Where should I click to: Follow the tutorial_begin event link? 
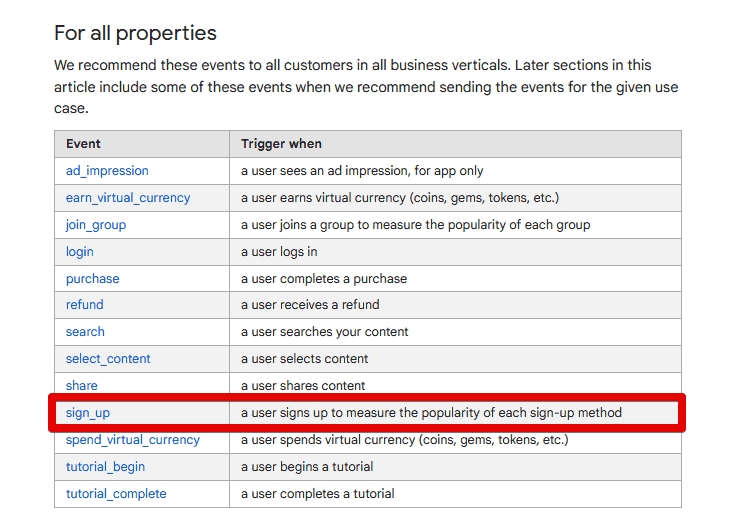[105, 467]
